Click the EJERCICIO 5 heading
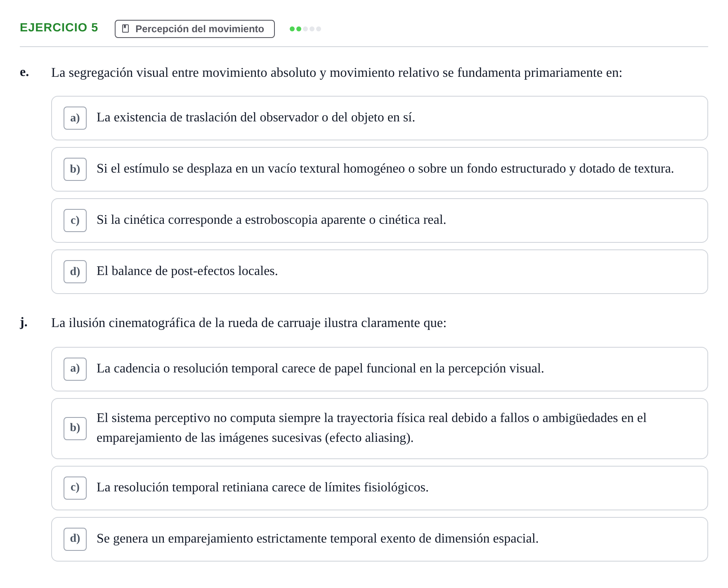This screenshot has width=728, height=588. pyautogui.click(x=59, y=28)
